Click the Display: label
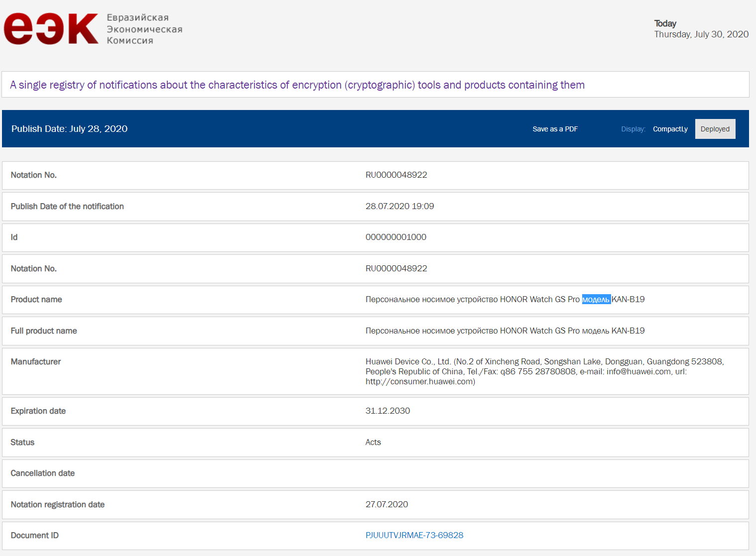756x556 pixels. [x=633, y=129]
